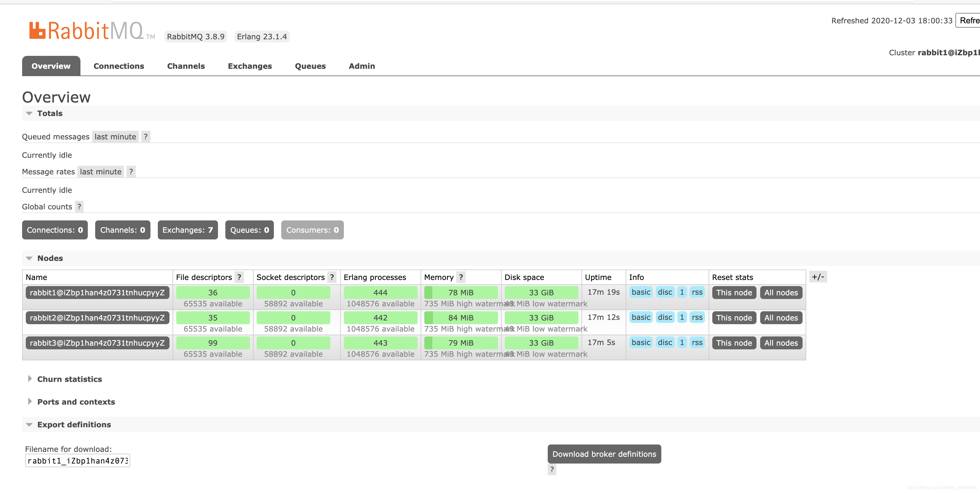Reset stats for This node on rabbit1 row
Image resolution: width=980 pixels, height=493 pixels.
point(734,293)
